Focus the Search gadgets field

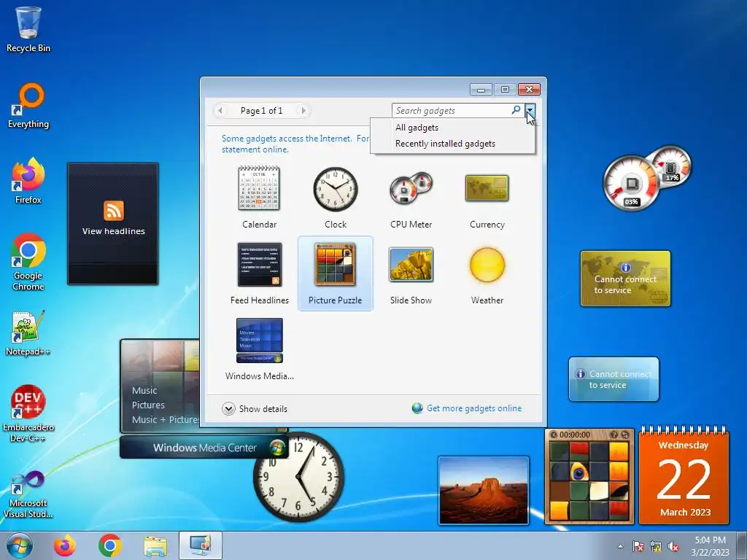click(452, 111)
